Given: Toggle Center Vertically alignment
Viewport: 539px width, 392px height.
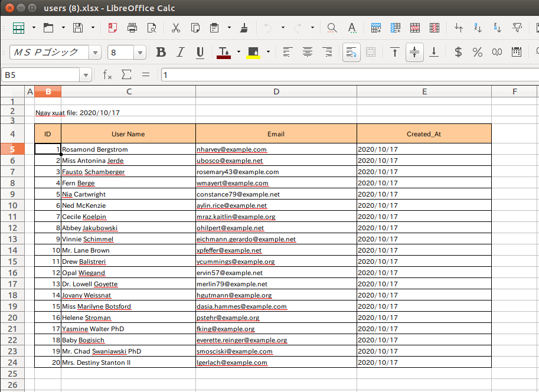Looking at the screenshot, I should (414, 53).
